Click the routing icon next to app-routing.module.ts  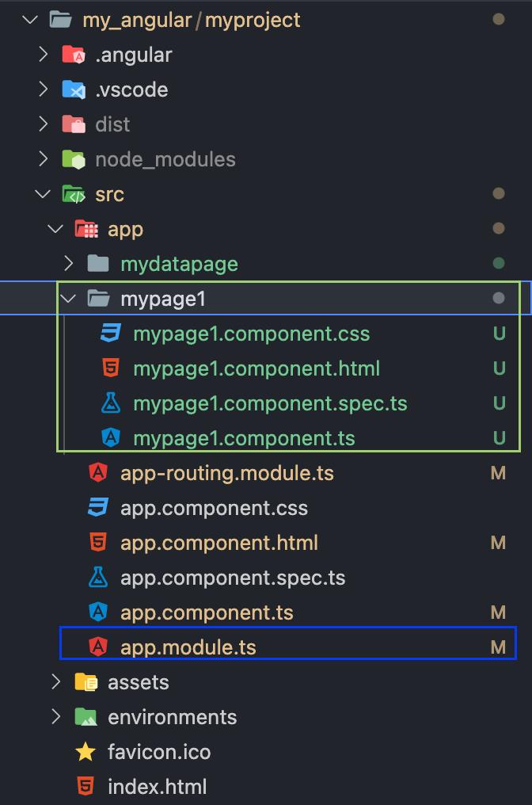coord(97,472)
